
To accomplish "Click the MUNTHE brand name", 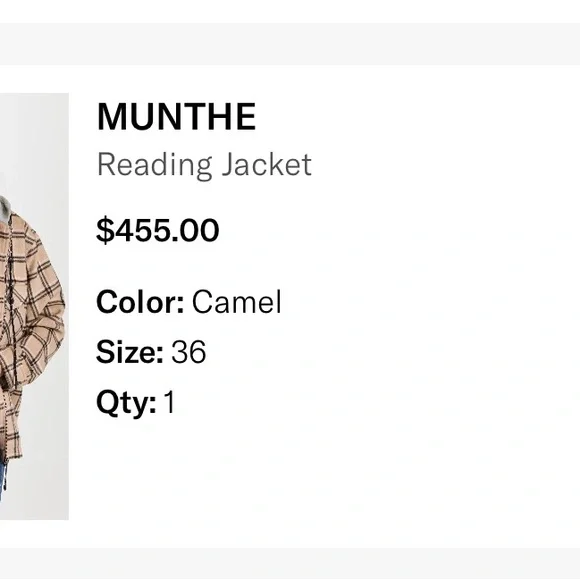I will point(176,117).
